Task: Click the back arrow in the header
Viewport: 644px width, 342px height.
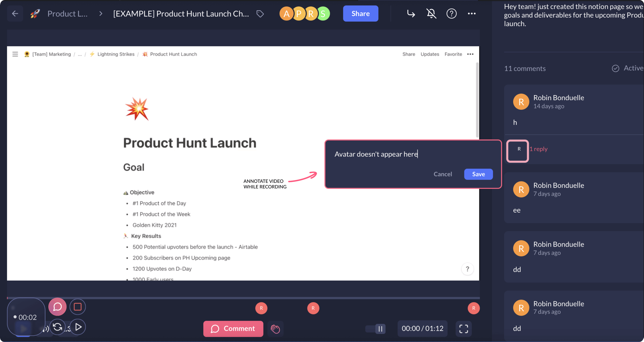Action: coord(15,13)
